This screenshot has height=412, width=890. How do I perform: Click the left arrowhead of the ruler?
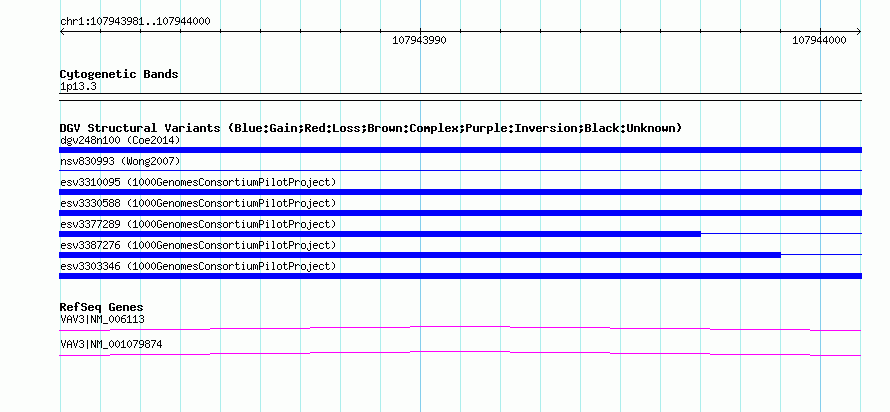62,32
